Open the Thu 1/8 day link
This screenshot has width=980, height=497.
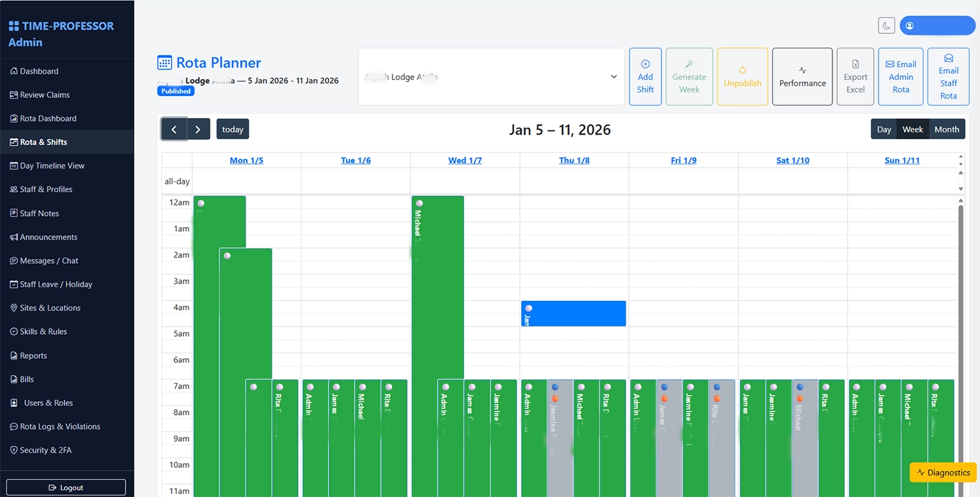point(574,160)
